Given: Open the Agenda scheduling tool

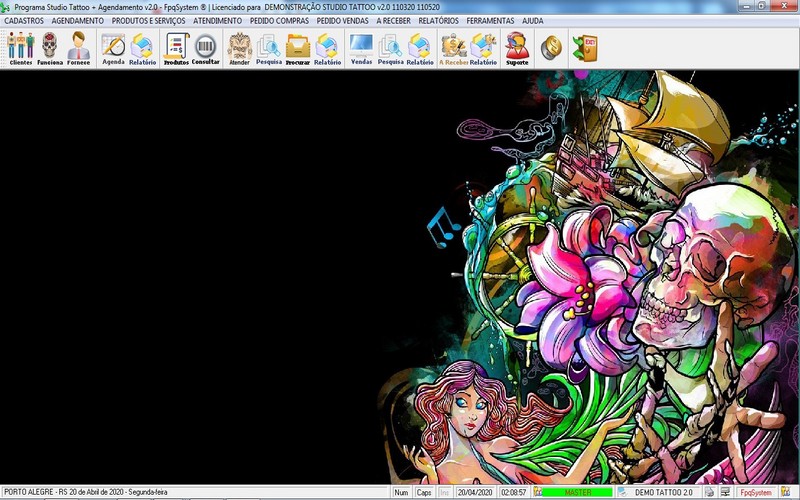Looking at the screenshot, I should pyautogui.click(x=113, y=47).
